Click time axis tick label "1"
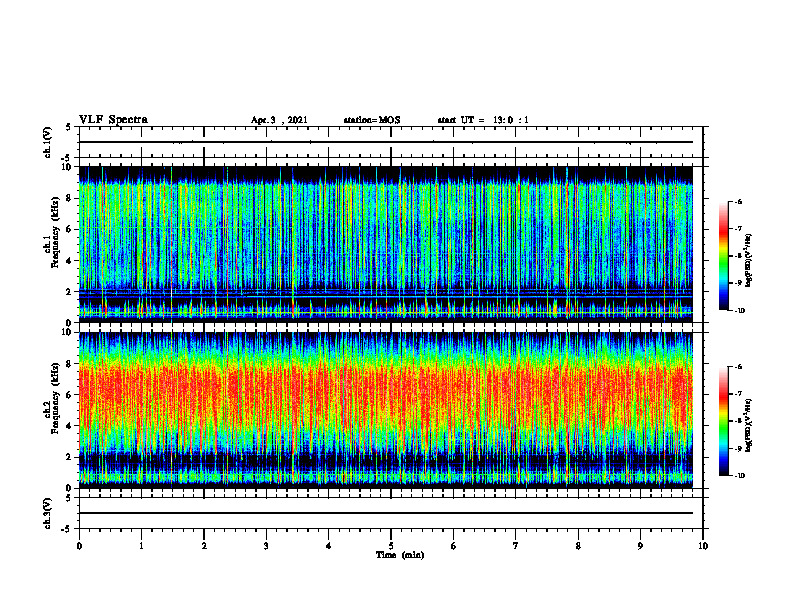This screenshot has height=612, width=792. (141, 546)
